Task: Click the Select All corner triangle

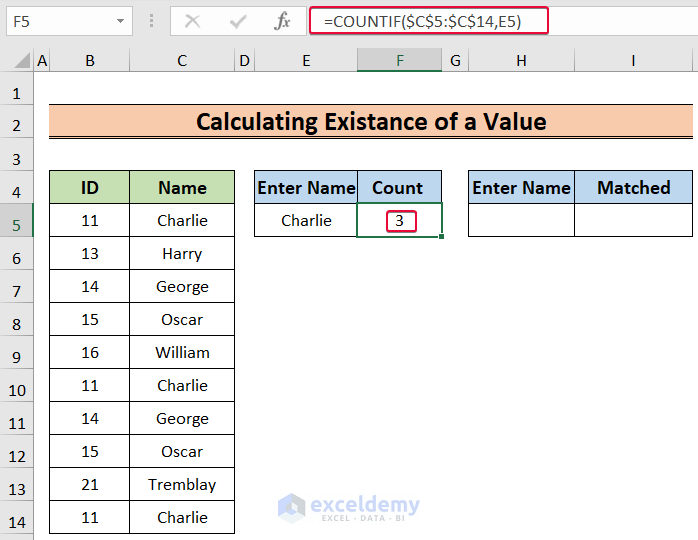Action: [x=22, y=61]
